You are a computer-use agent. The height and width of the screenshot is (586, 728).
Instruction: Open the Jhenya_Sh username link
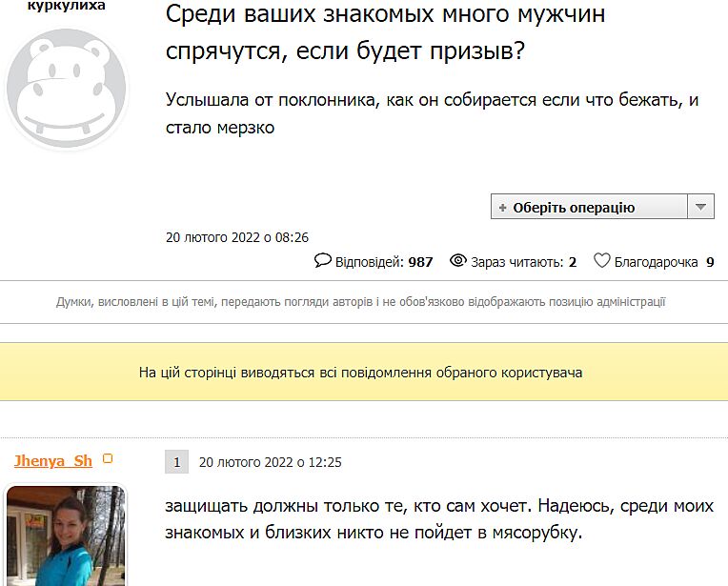[53, 461]
